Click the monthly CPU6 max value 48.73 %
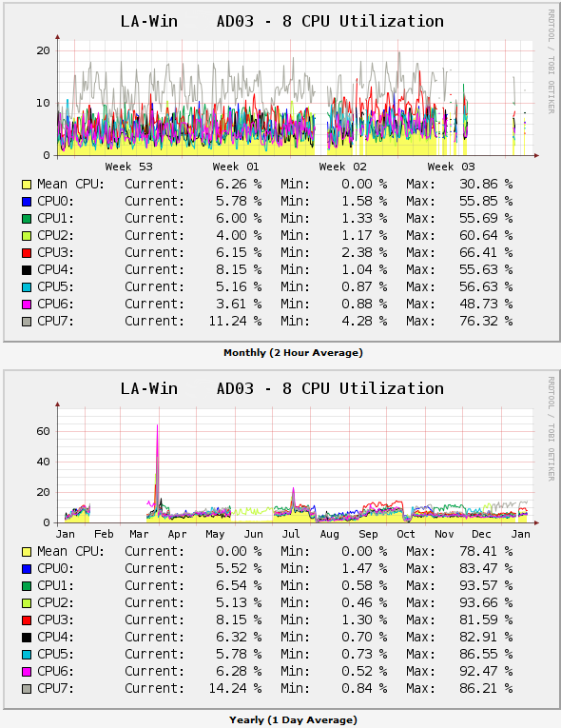 point(486,305)
